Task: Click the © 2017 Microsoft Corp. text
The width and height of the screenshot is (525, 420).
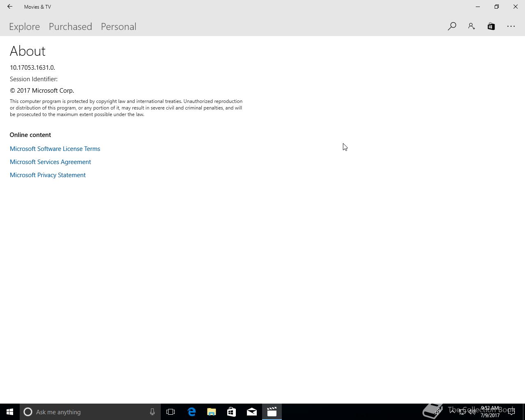Action: coord(42,91)
